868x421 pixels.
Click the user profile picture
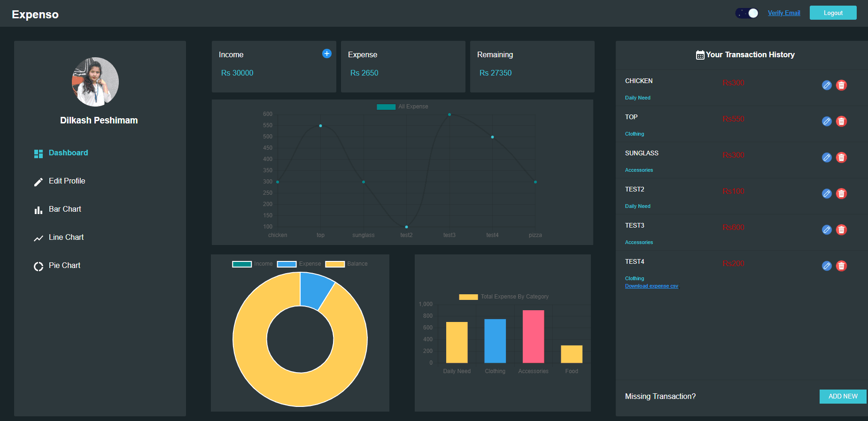(95, 82)
